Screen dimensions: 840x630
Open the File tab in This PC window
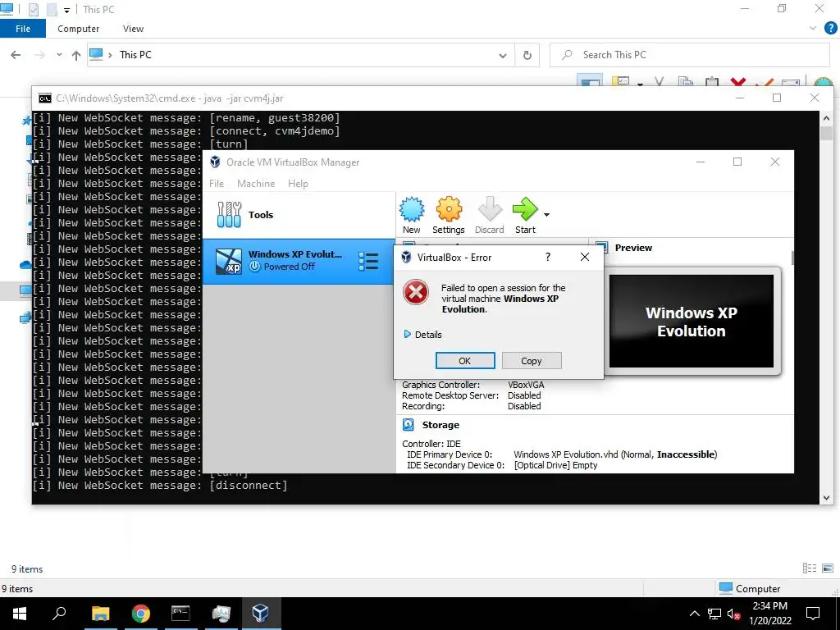point(23,29)
